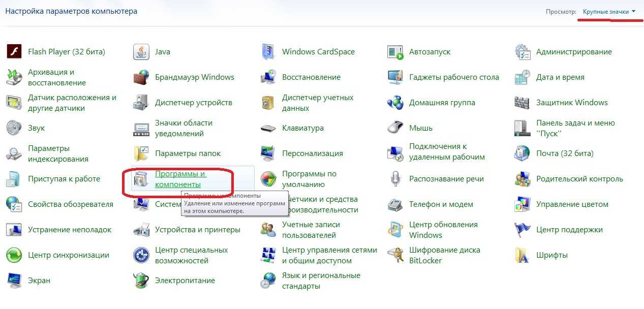Open the Мышь mouse icon

(x=395, y=128)
